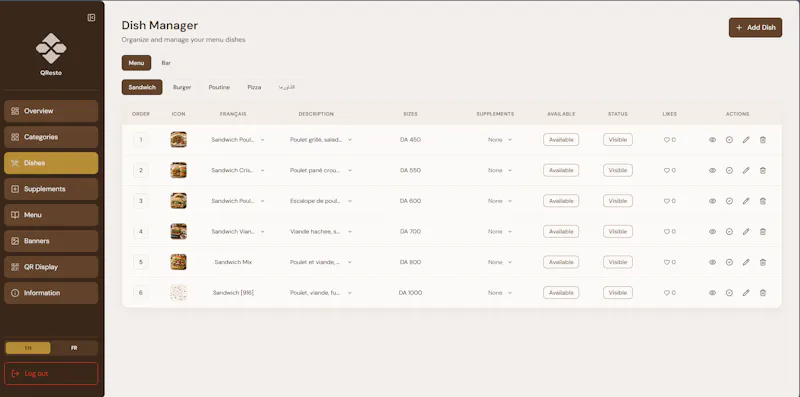Click the Sandwich [916] dish thumbnail

[x=179, y=293]
